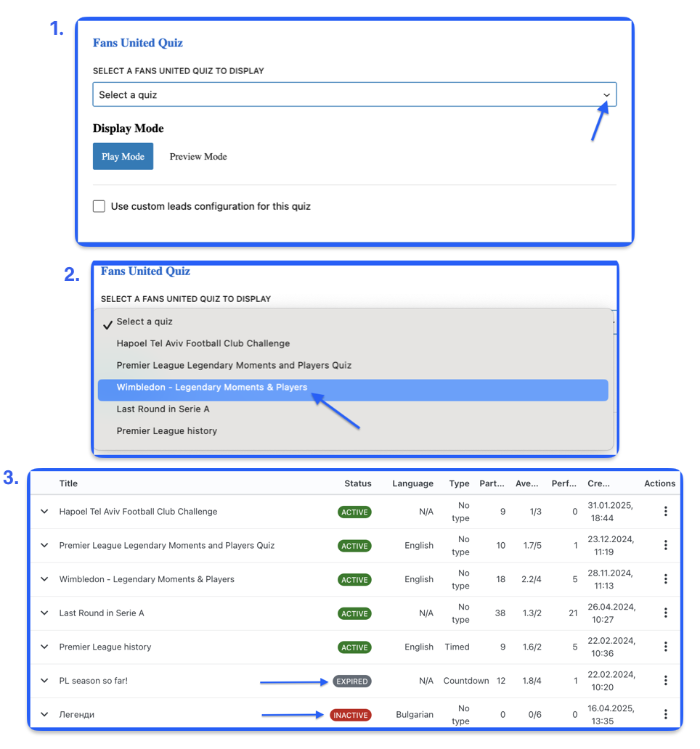Click INACTIVE badge on Легенди row
Screen dimensions: 700x749
[x=351, y=715]
